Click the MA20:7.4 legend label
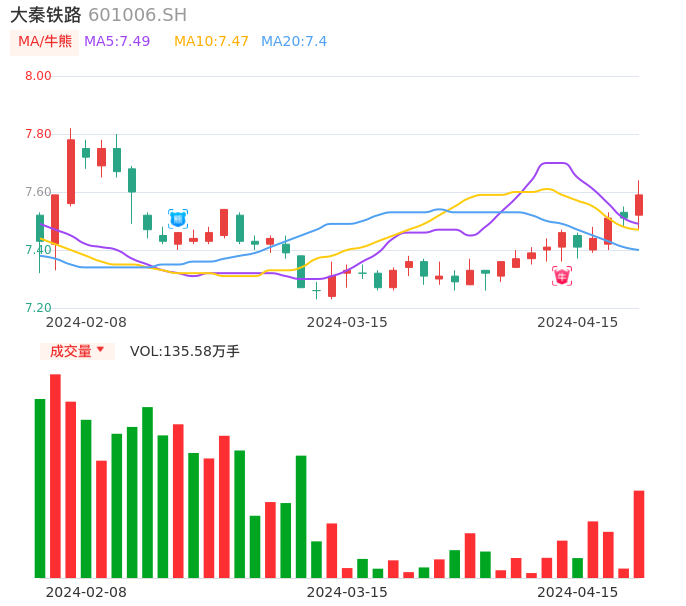 click(294, 42)
